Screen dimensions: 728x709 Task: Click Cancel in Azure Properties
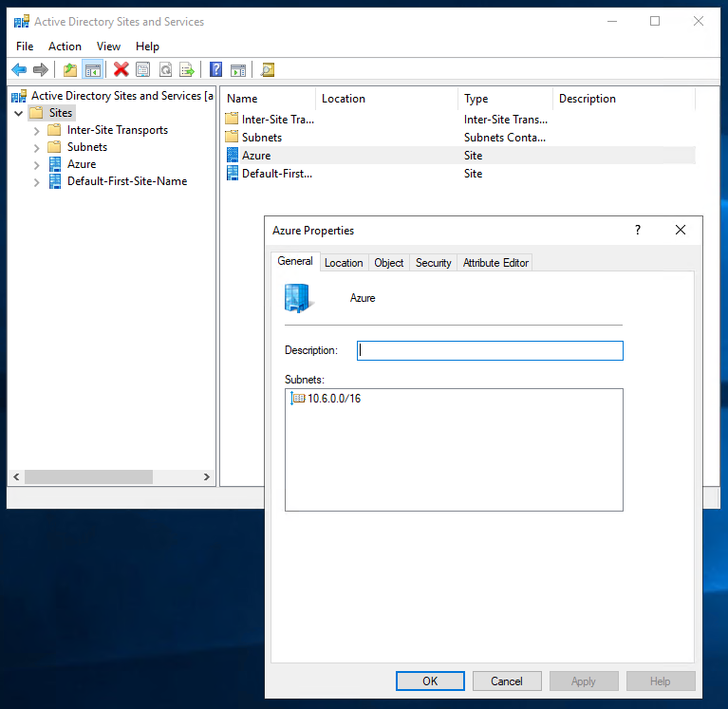(507, 681)
